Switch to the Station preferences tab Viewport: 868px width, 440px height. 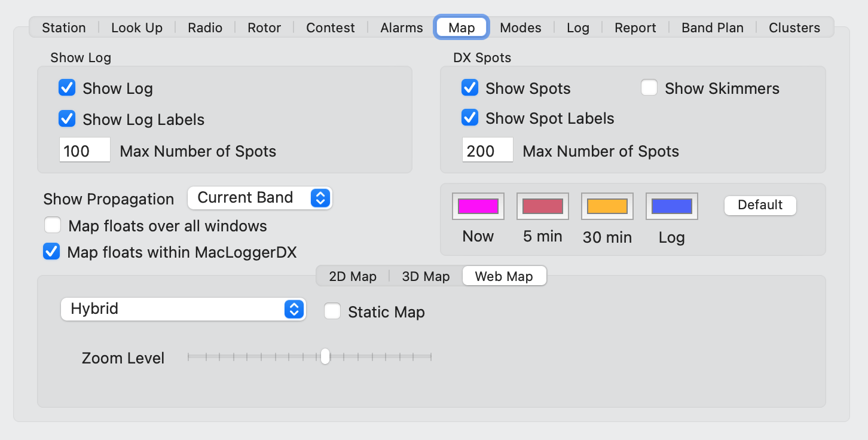[63, 27]
